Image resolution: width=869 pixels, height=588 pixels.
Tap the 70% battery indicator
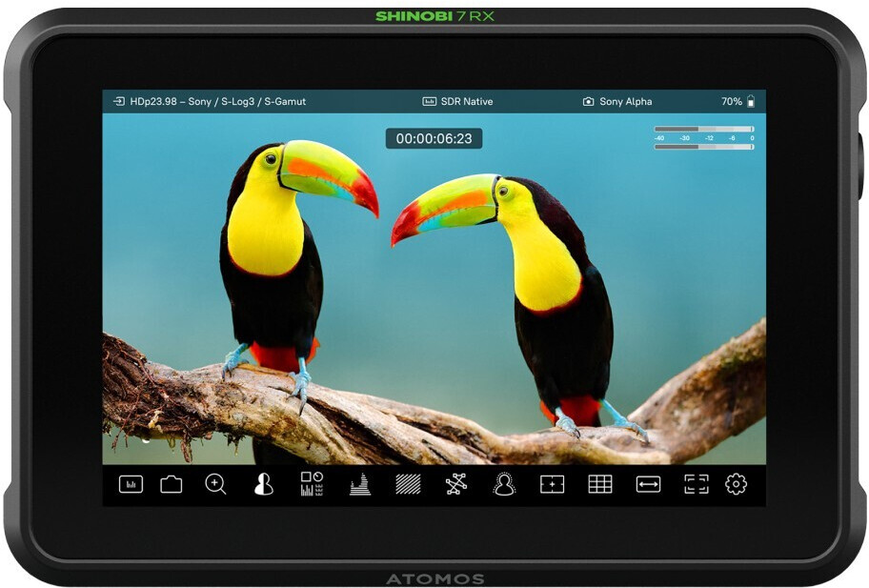738,101
